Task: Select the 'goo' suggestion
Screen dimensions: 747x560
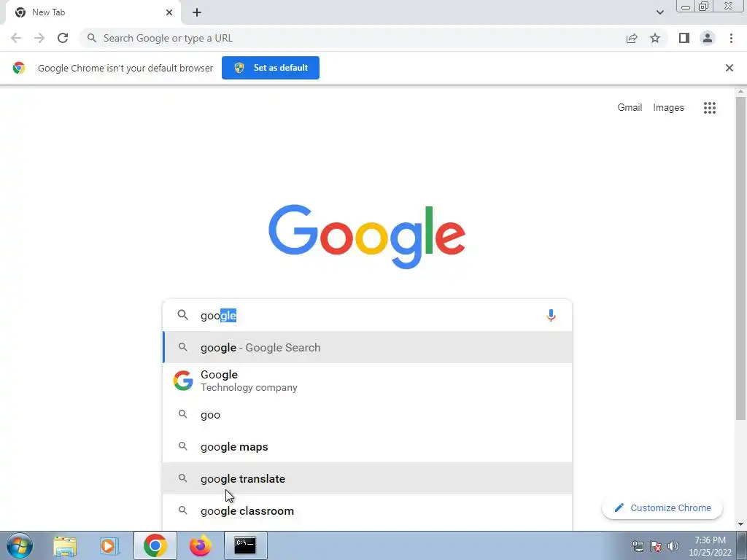Action: click(367, 414)
